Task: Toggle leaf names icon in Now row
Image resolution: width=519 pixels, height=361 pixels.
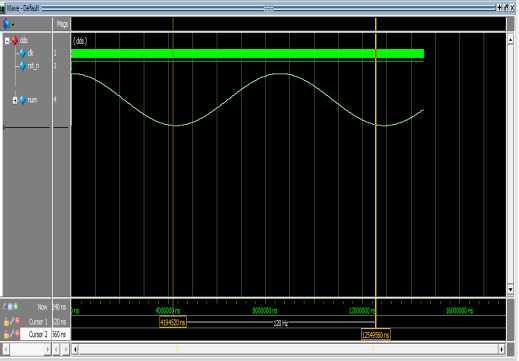Action: pos(5,307)
